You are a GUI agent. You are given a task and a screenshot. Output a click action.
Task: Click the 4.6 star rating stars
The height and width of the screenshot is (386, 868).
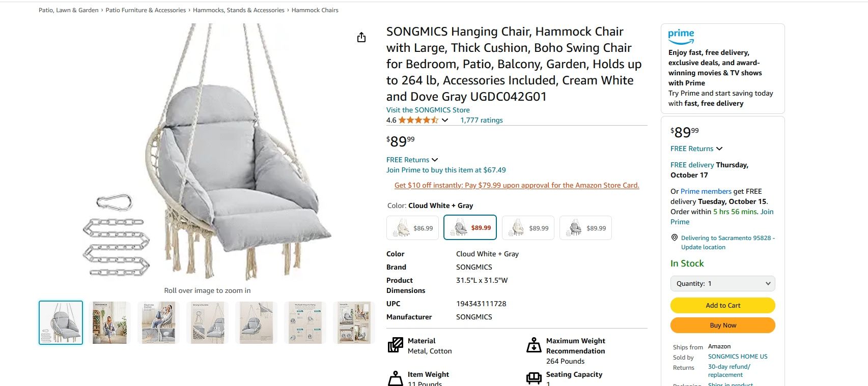pos(417,120)
